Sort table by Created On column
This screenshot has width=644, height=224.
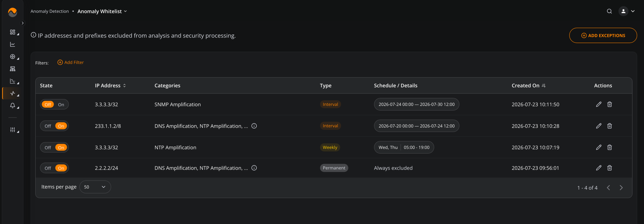[529, 85]
